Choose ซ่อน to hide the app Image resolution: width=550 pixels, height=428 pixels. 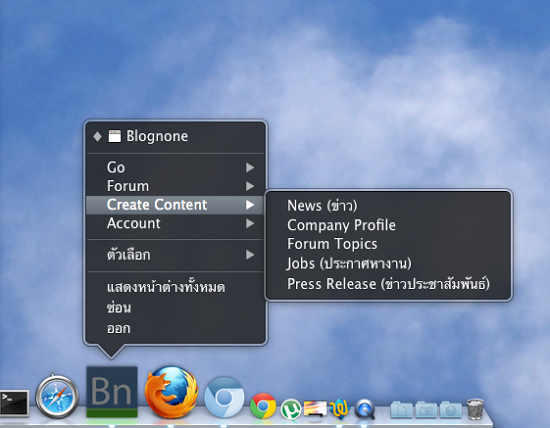point(175,308)
